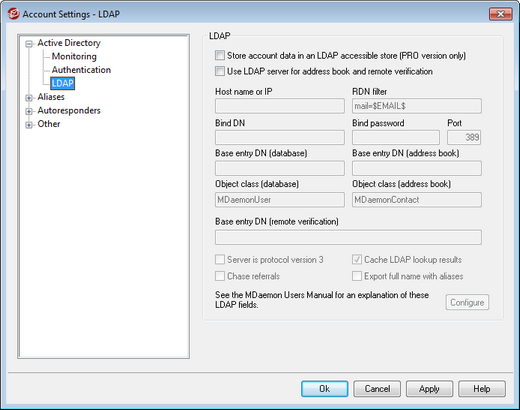This screenshot has height=410, width=520.
Task: Open Help for this dialog
Action: [x=482, y=389]
